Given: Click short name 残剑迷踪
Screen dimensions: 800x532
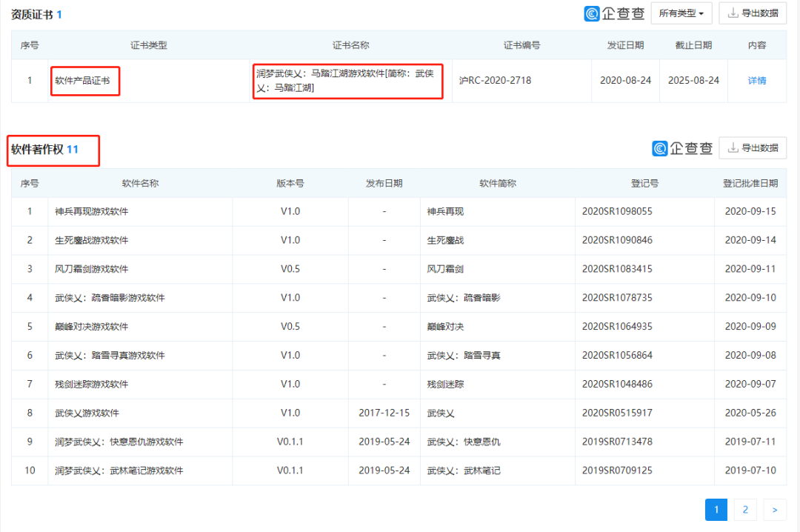Looking at the screenshot, I should [x=445, y=384].
